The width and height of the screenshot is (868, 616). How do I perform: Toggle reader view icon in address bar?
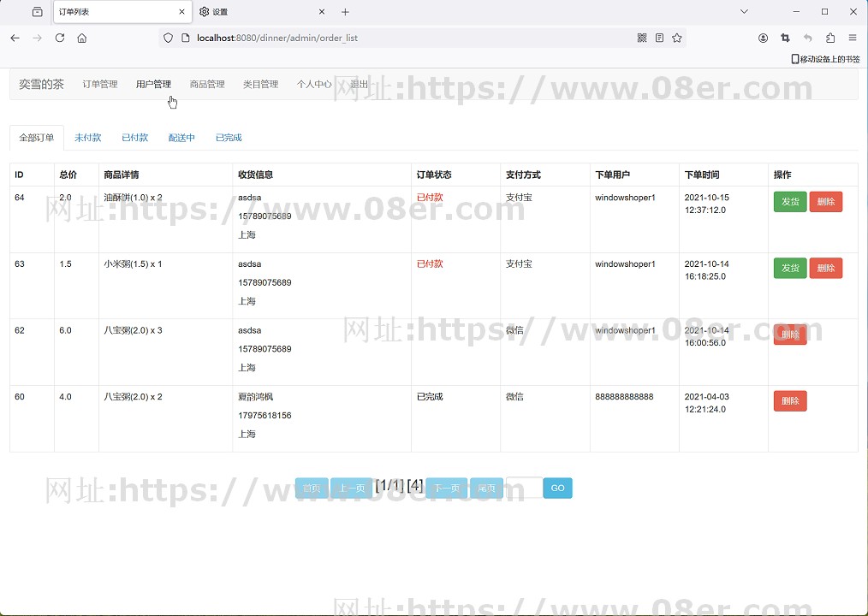point(659,38)
